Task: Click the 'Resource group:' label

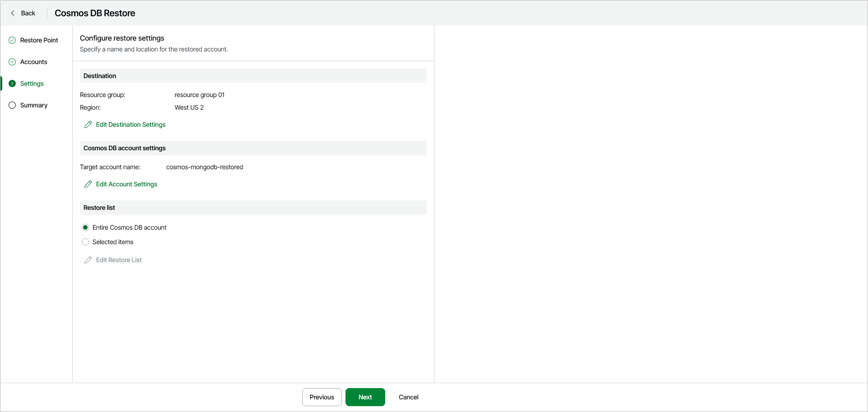Action: pyautogui.click(x=103, y=95)
